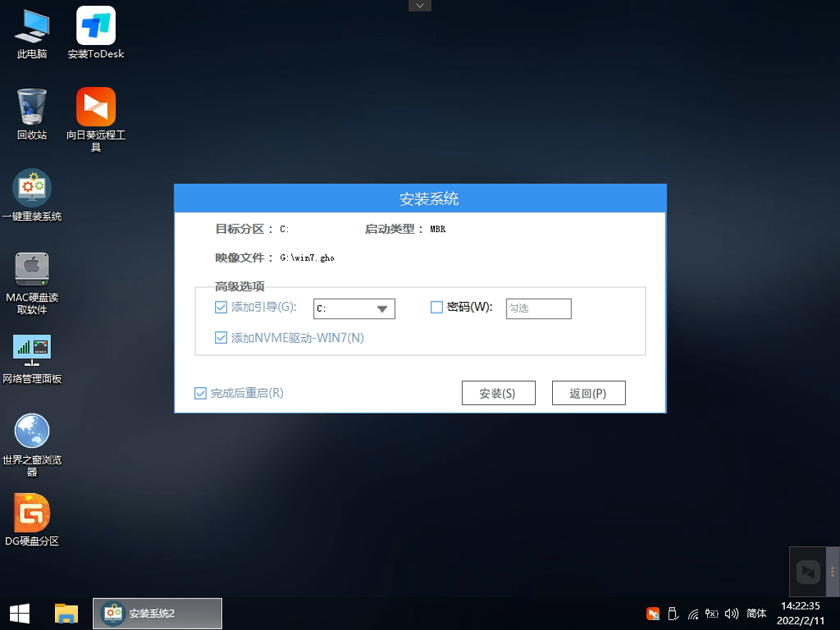Viewport: 840px width, 630px height.
Task: Uncheck 完成后重启(R) restart option
Action: pyautogui.click(x=200, y=393)
